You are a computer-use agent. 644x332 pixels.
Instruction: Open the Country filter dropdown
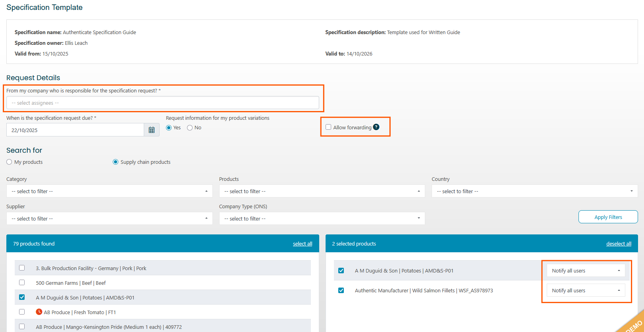534,191
